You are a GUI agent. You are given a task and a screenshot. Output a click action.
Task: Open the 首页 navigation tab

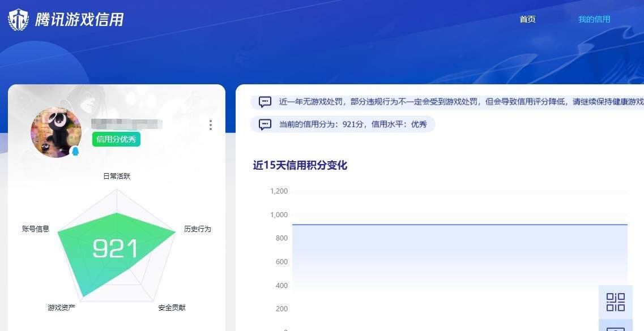pos(527,19)
